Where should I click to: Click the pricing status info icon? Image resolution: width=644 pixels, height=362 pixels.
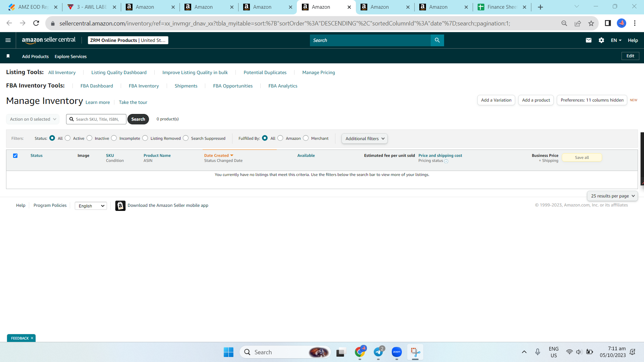446,161
